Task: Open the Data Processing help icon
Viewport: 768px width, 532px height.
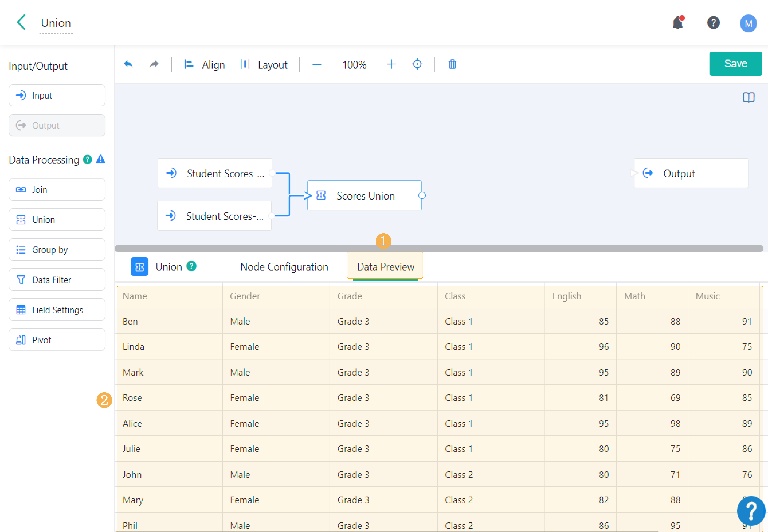Action: coord(87,160)
